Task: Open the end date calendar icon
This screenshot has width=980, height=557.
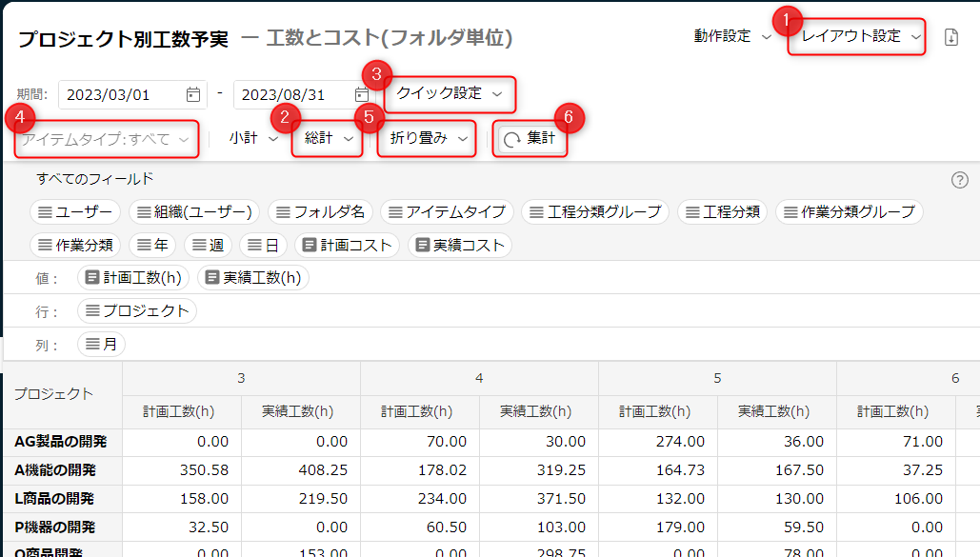Action: pyautogui.click(x=362, y=94)
